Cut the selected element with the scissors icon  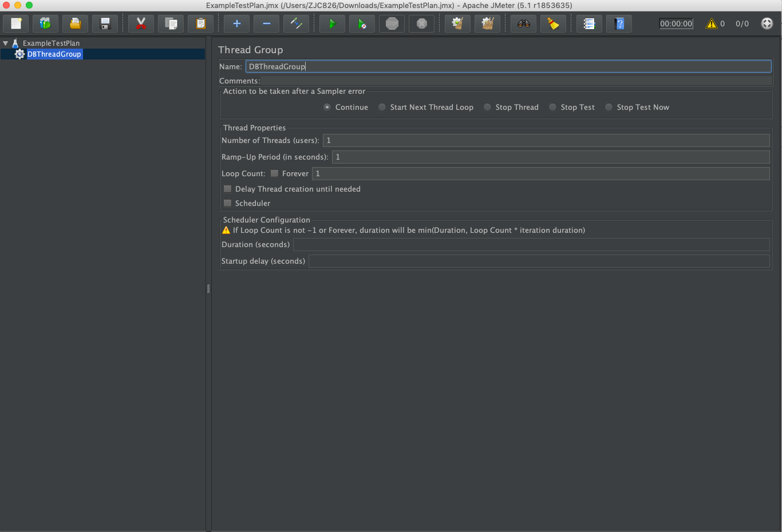141,23
